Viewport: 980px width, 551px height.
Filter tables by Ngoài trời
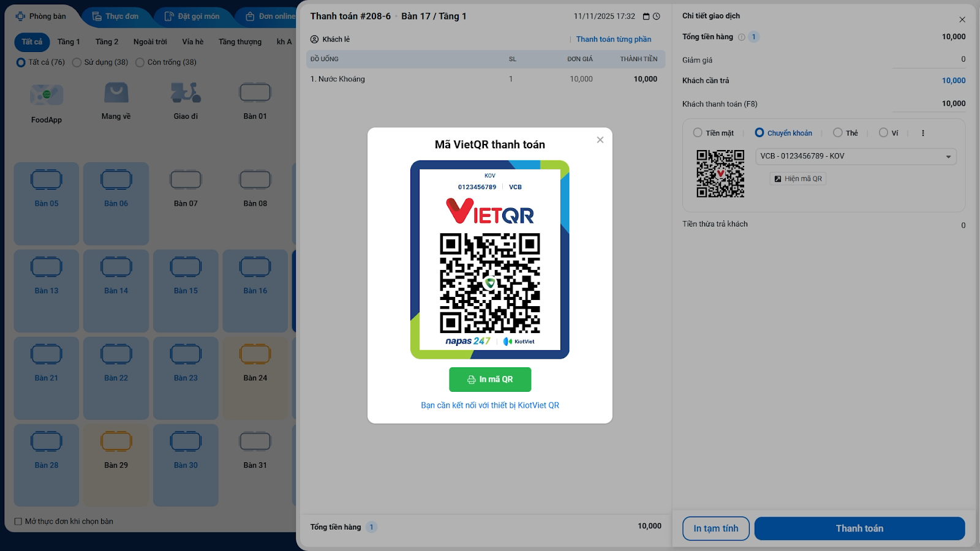150,42
